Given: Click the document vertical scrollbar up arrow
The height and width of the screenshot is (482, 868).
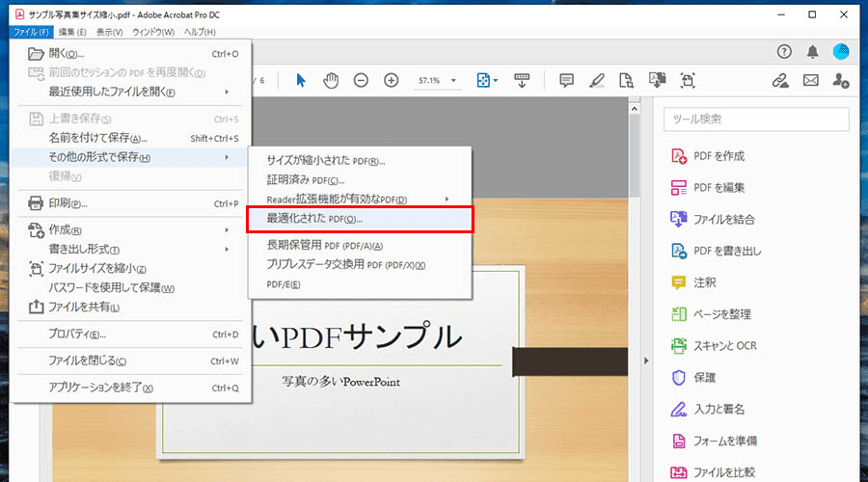Looking at the screenshot, I should coord(635,109).
